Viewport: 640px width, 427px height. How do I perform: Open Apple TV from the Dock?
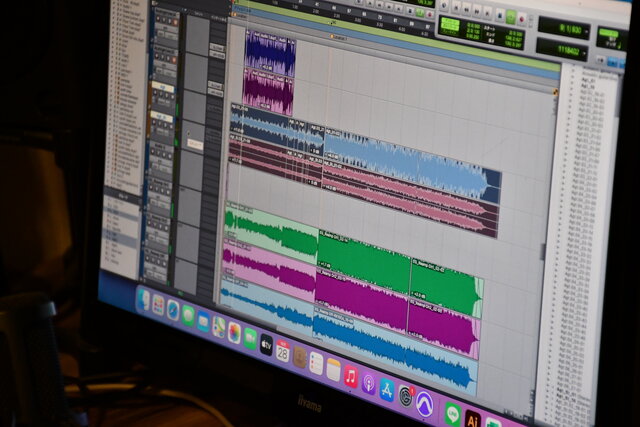pos(266,345)
